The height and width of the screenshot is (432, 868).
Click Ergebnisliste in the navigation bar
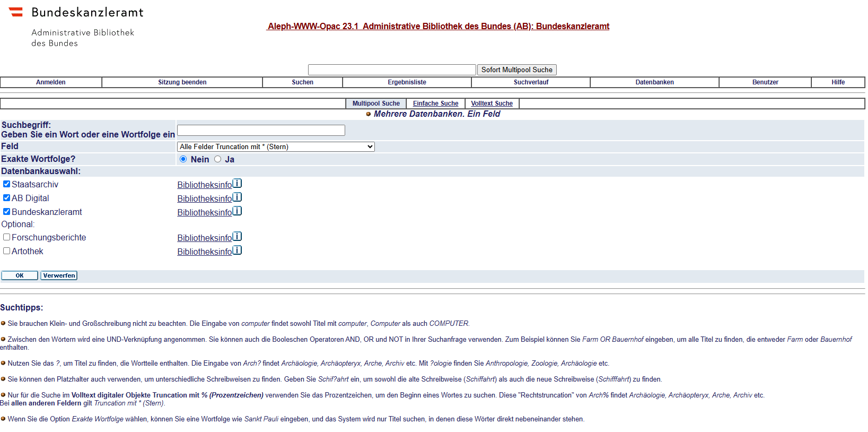tap(407, 82)
